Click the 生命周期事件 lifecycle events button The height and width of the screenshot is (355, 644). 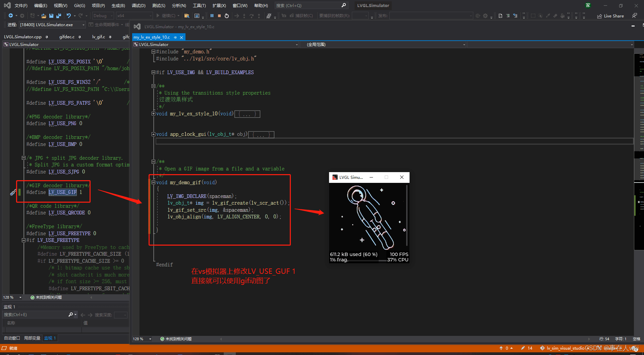(104, 25)
